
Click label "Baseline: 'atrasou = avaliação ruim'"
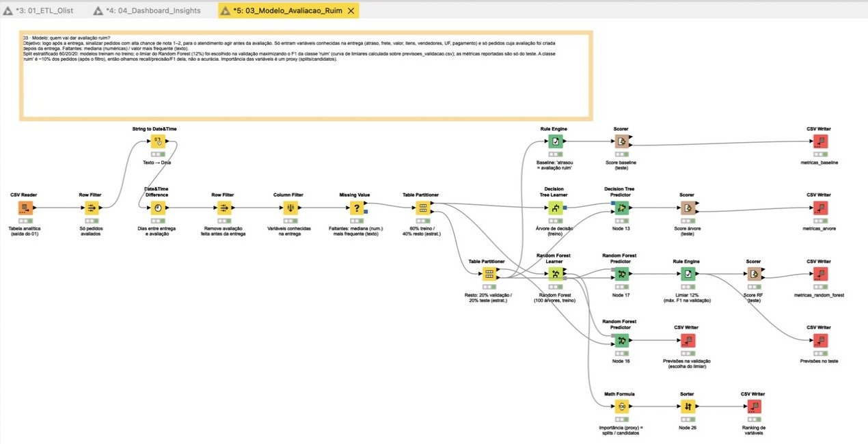point(556,165)
